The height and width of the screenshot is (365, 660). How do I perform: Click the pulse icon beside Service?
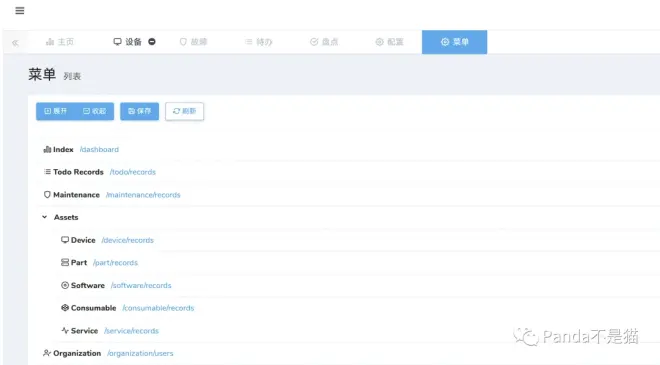pyautogui.click(x=65, y=330)
